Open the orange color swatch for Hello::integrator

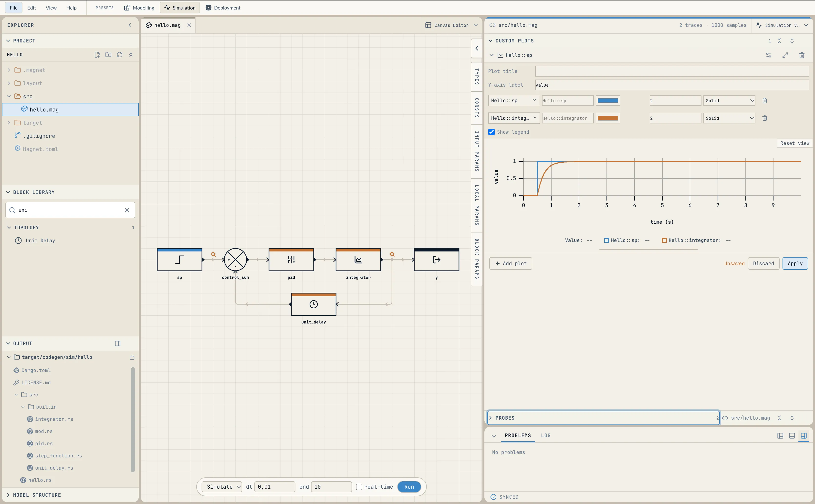click(608, 118)
